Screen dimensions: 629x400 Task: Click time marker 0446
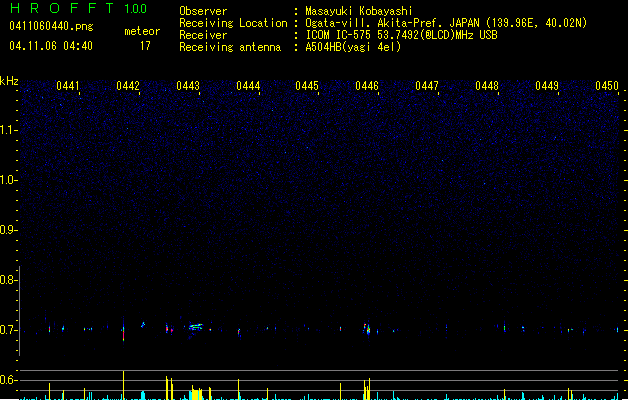coord(367,86)
